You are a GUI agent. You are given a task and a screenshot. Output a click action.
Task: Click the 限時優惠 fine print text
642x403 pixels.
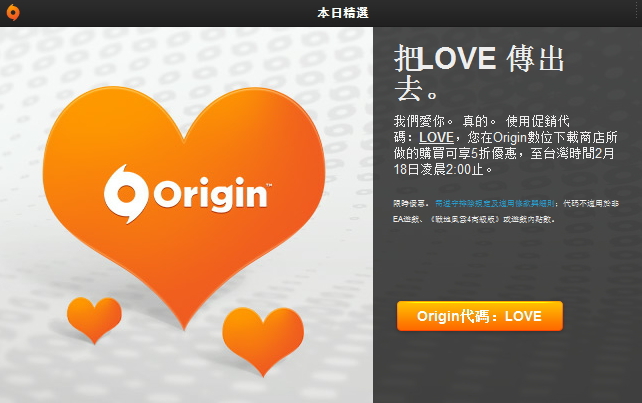[x=411, y=203]
